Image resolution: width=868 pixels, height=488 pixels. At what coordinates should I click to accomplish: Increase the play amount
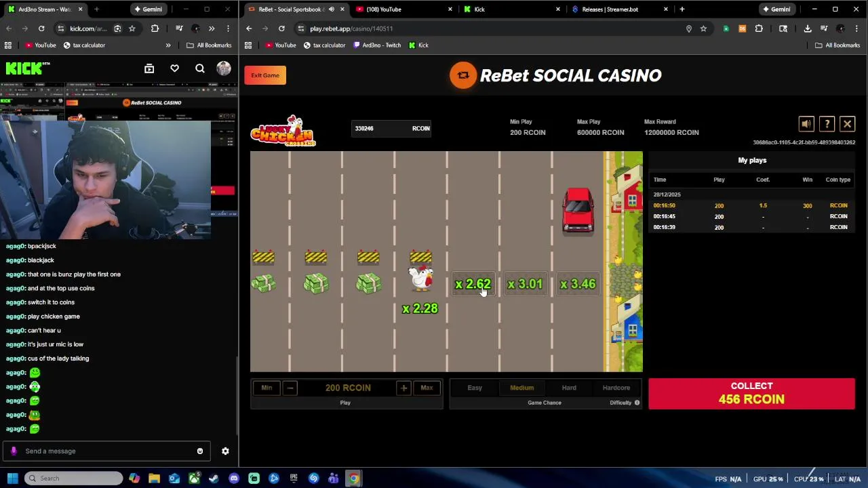(403, 388)
